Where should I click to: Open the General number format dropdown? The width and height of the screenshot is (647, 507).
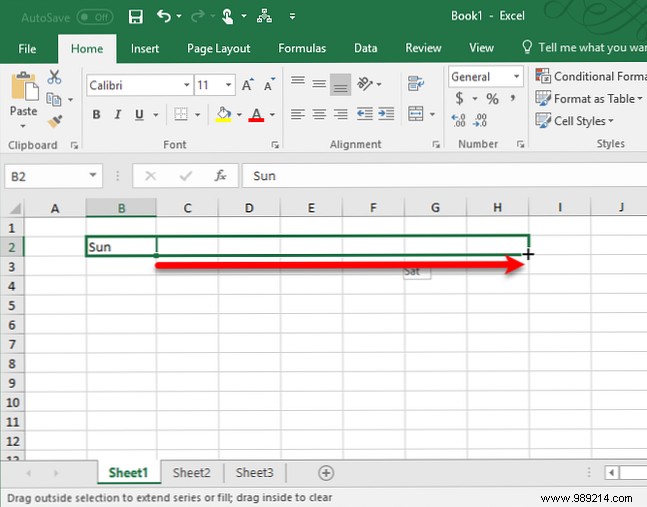[x=517, y=76]
